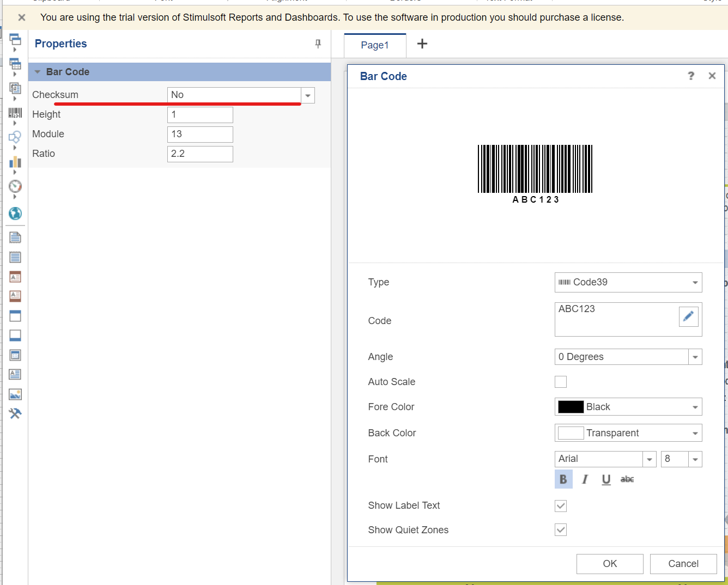Screen dimensions: 728x585
Task: Click the barcode preview image
Action: pyautogui.click(x=535, y=174)
